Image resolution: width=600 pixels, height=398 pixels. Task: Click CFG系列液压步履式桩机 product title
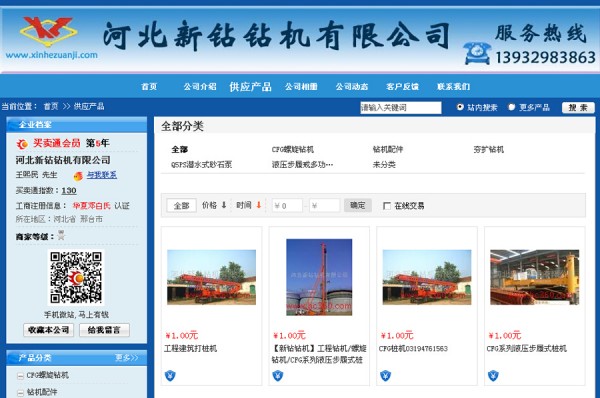pyautogui.click(x=527, y=348)
